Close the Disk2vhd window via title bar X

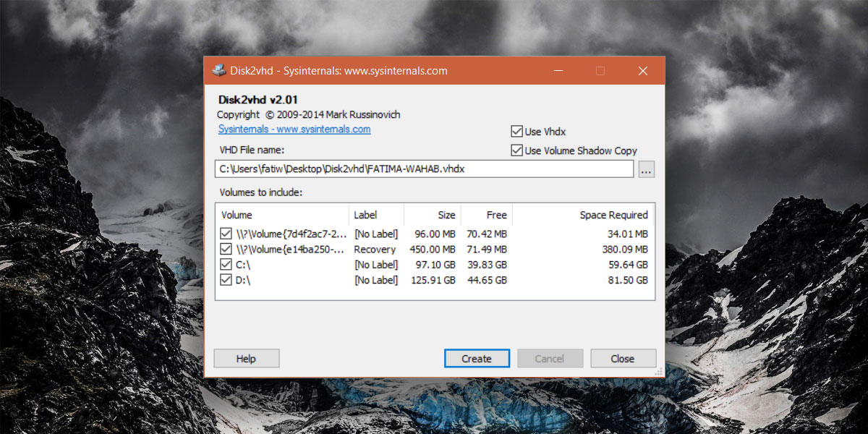click(642, 71)
